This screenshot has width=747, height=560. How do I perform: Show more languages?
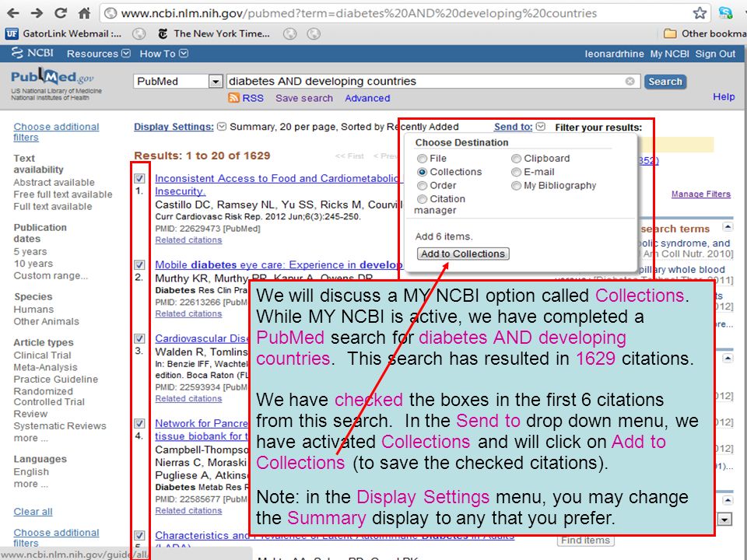click(30, 484)
